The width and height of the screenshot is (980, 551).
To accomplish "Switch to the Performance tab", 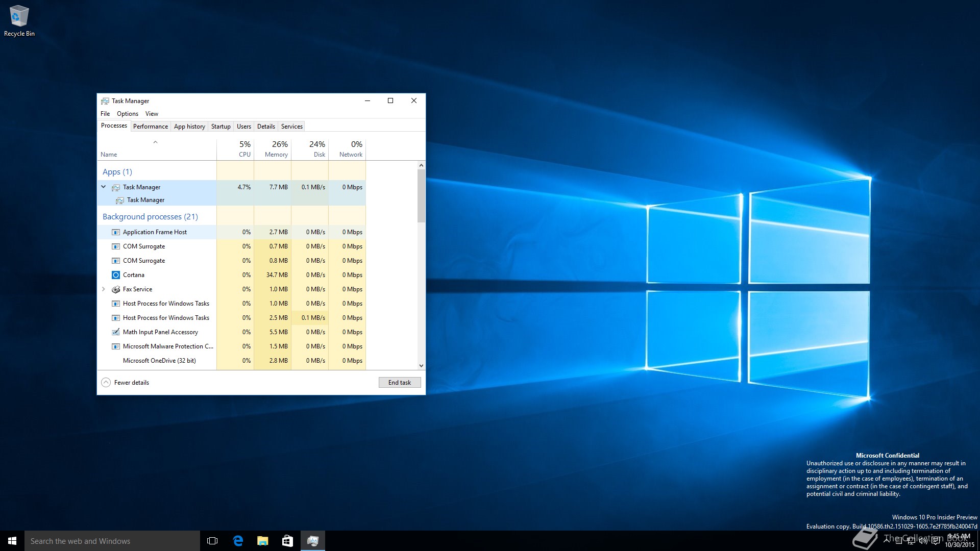I will pyautogui.click(x=151, y=127).
